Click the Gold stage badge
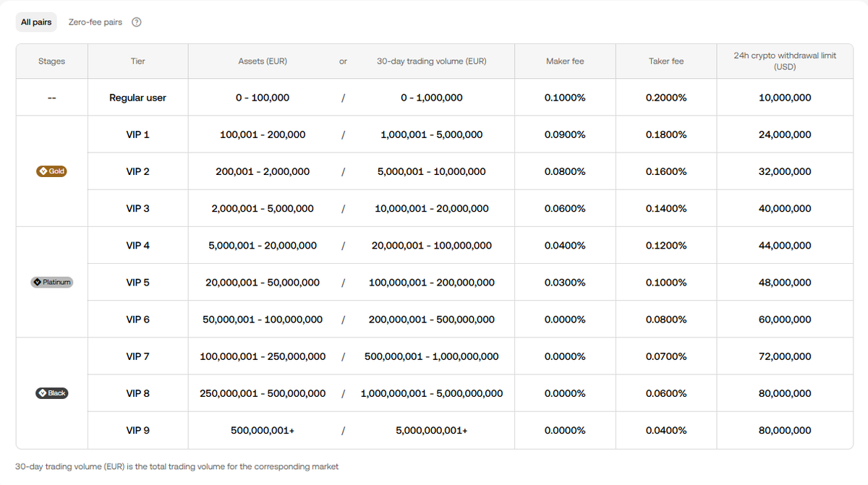 tap(52, 171)
